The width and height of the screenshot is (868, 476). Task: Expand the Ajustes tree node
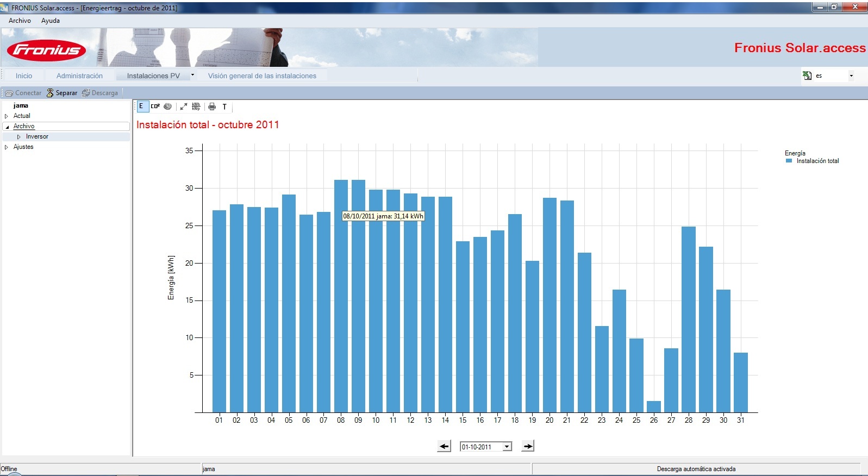point(6,147)
